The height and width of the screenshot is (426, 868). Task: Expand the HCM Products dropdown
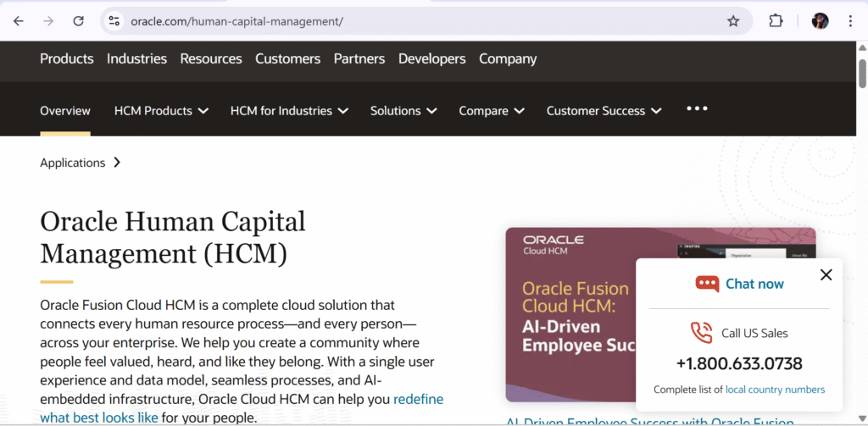161,111
